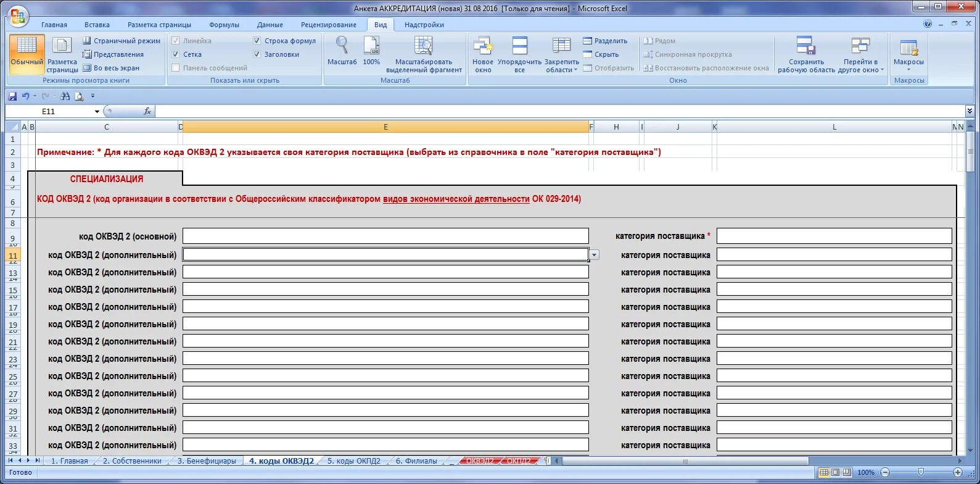
Task: Split the window (Разделить)
Action: click(605, 41)
